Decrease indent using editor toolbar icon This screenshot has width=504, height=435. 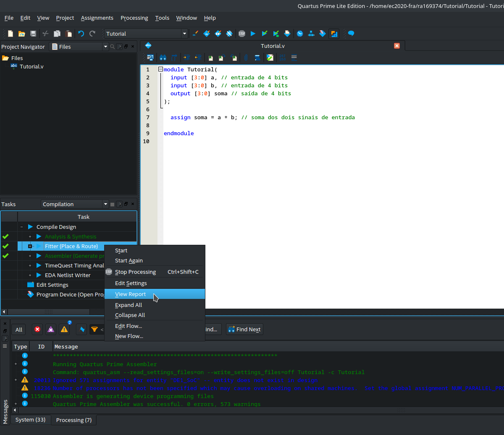[x=198, y=58]
